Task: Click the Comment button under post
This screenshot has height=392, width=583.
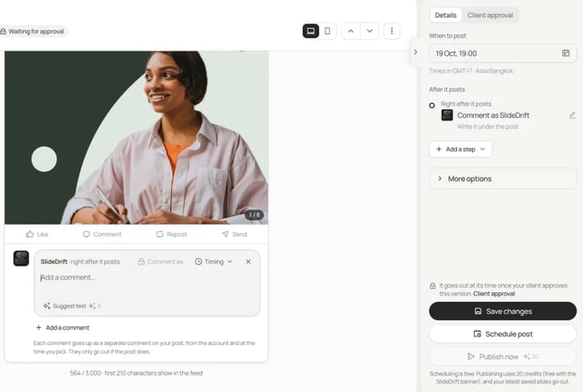Action: point(102,234)
